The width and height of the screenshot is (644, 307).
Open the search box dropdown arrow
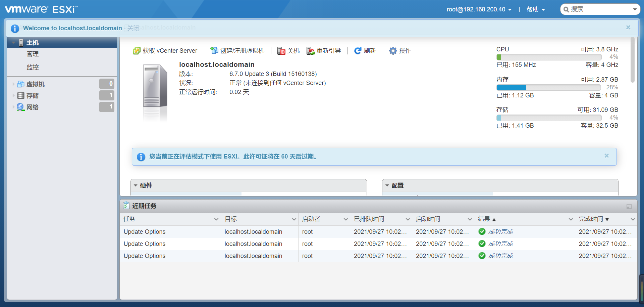(635, 9)
